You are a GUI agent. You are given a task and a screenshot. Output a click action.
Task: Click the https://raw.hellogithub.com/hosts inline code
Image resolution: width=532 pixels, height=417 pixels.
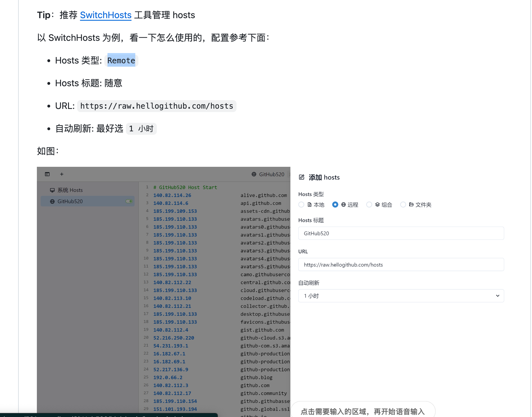157,106
